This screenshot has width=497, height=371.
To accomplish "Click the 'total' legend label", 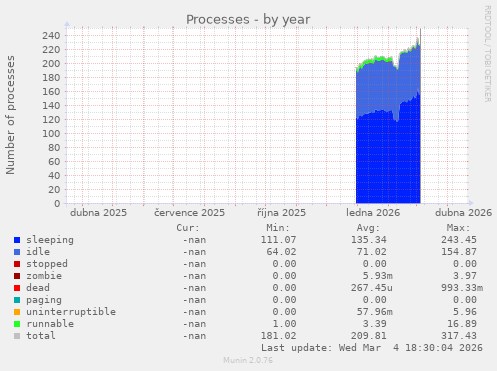I will pos(41,336).
